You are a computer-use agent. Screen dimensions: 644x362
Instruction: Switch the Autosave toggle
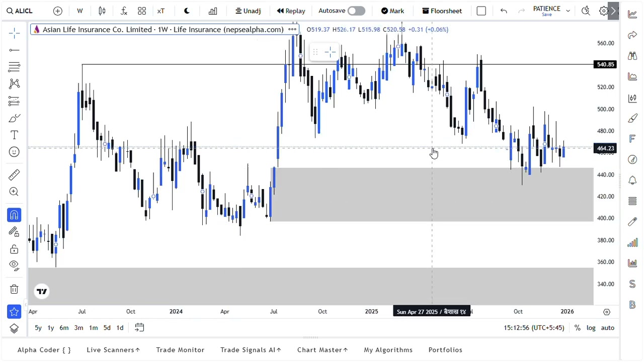point(356,11)
